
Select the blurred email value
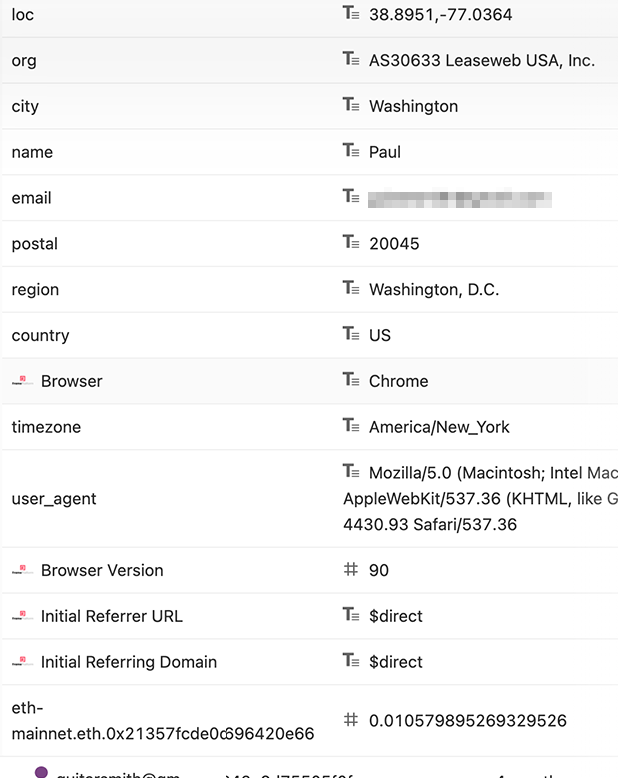click(x=460, y=199)
